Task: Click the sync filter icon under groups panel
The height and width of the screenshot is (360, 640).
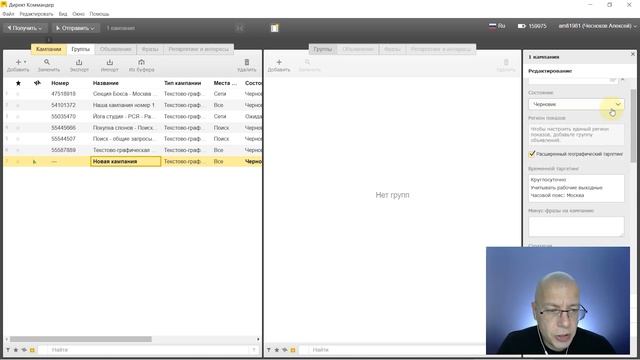Action: [285, 350]
